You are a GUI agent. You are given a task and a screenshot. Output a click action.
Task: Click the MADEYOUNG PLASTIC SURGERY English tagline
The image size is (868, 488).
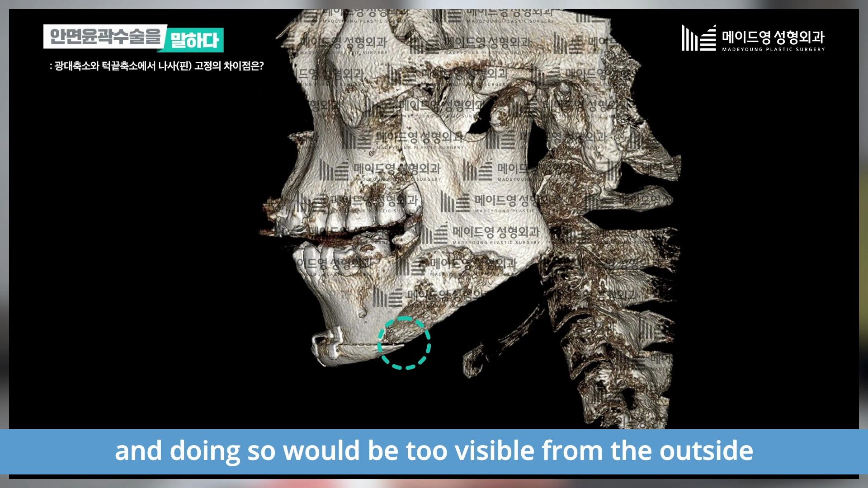pyautogui.click(x=773, y=49)
